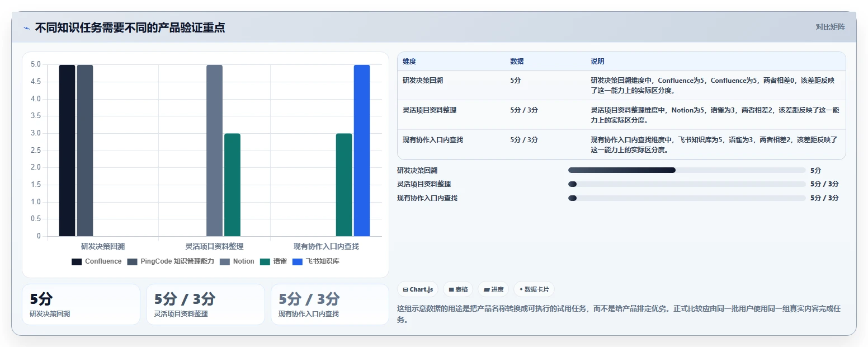Click the Confluence bar in 研发决策回溯

tap(67, 151)
